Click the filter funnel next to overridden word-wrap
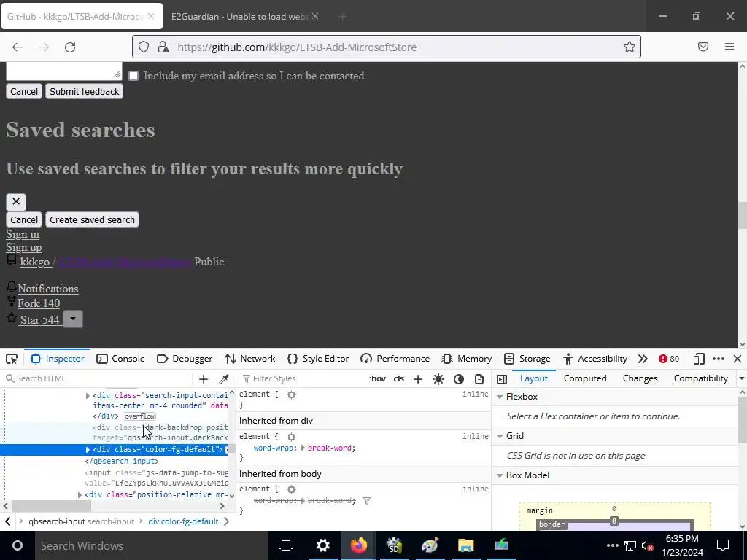747x560 pixels. click(367, 501)
